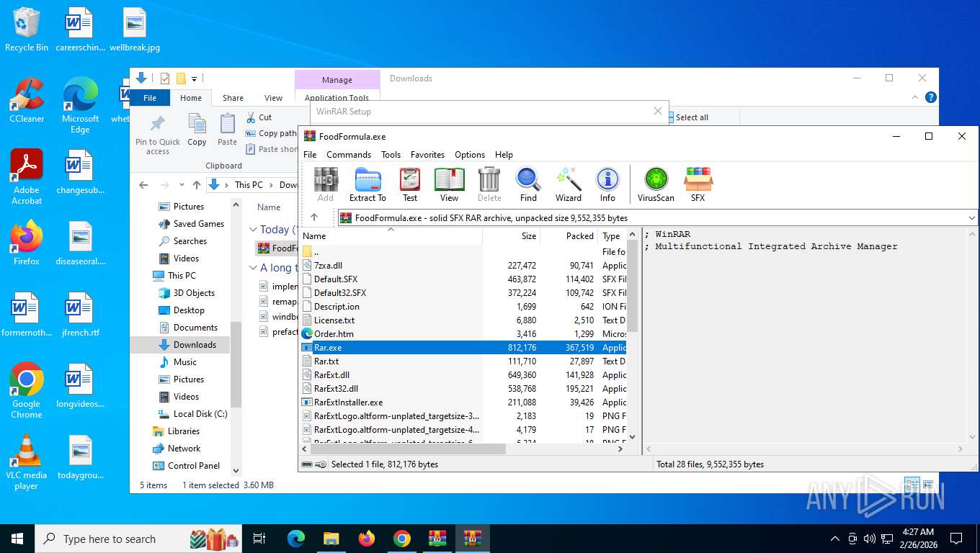Open the WinRAR File menu
This screenshot has height=553, width=980.
(310, 155)
